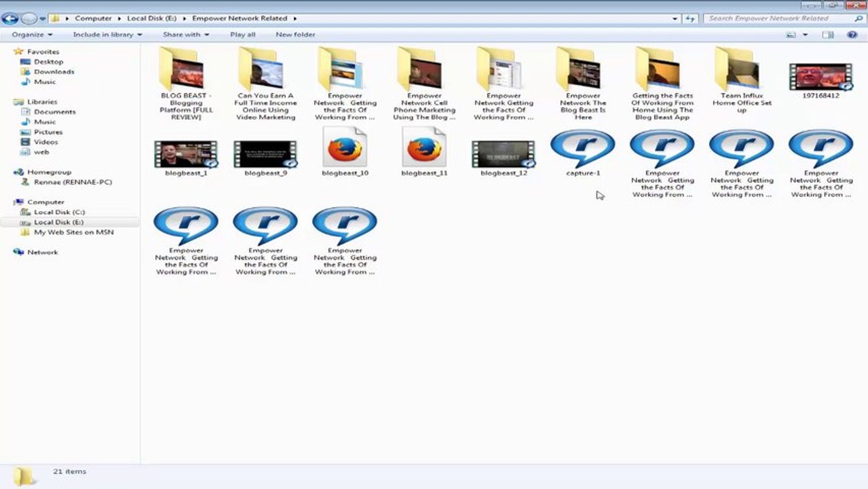Click the Play all button
Screen dimensions: 868x489
tap(242, 35)
